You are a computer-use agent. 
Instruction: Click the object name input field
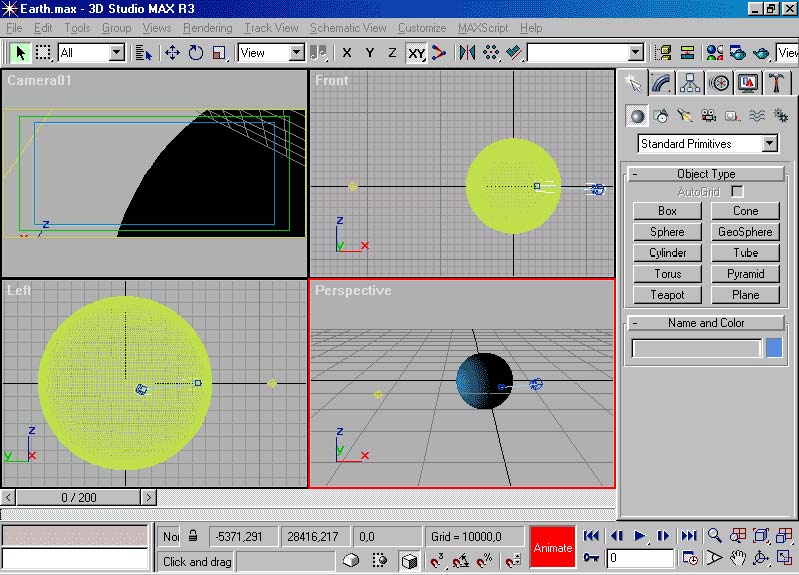pos(696,348)
